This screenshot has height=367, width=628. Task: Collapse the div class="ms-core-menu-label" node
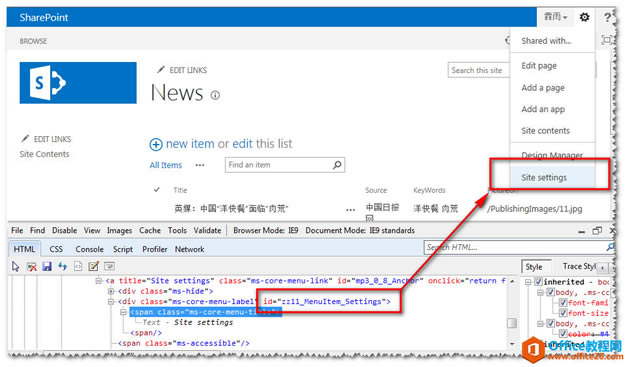[111, 302]
